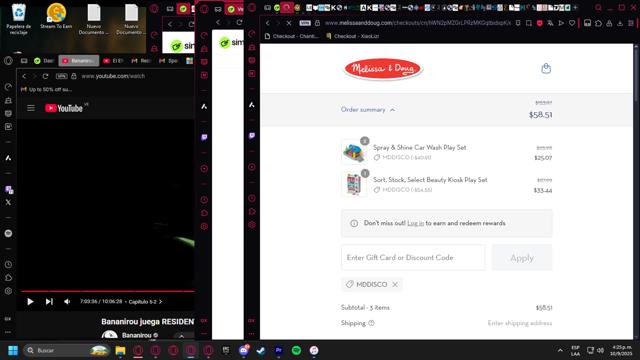Switch to the Bananirou YouTube tab

click(x=78, y=61)
